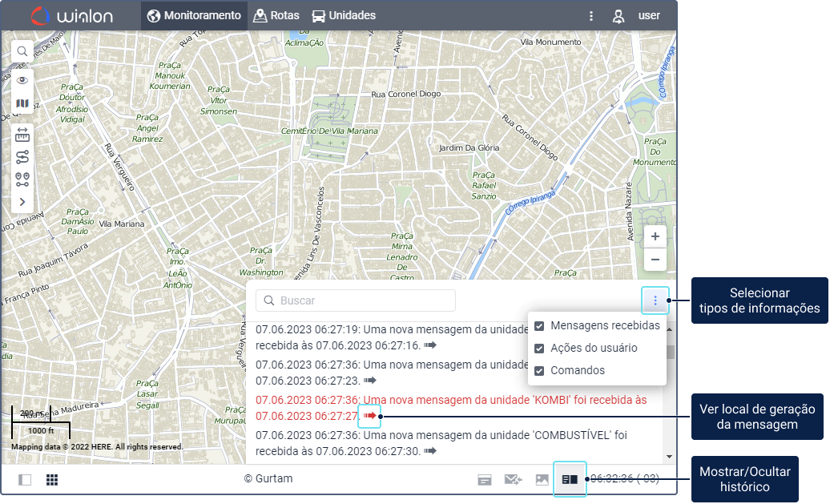This screenshot has height=504, width=830.
Task: Open the send messages icon
Action: tap(513, 480)
